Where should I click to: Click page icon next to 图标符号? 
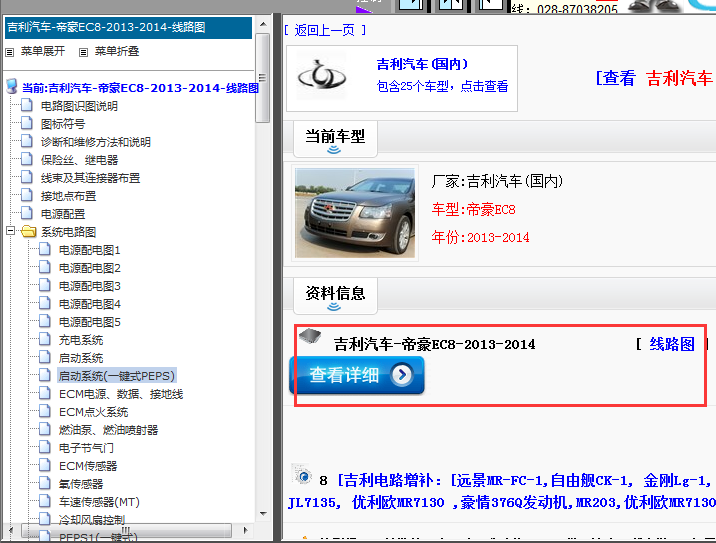click(27, 123)
